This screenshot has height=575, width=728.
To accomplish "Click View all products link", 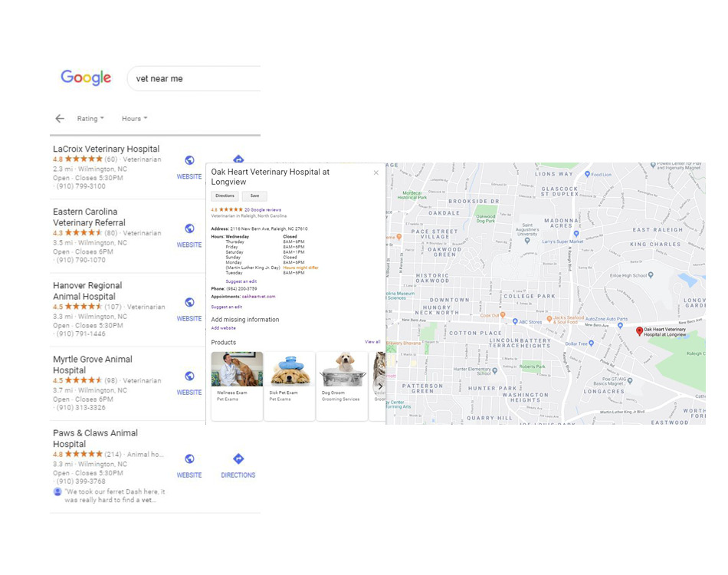I will [372, 342].
